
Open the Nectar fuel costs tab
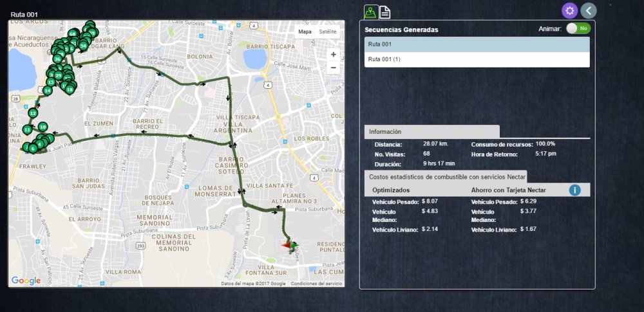446,176
